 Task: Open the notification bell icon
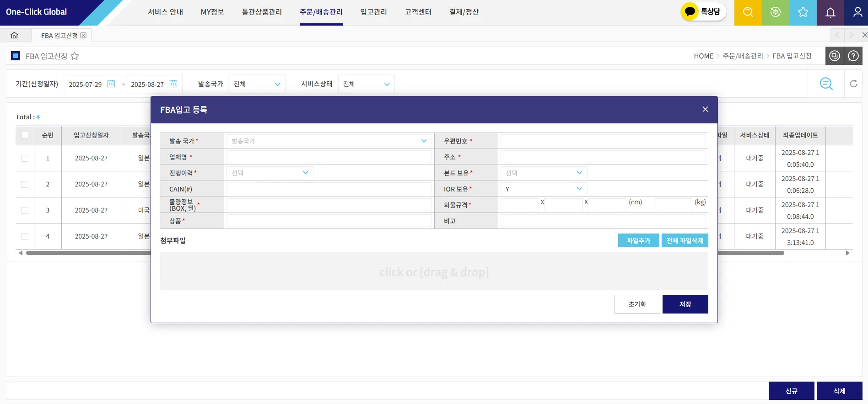(830, 12)
